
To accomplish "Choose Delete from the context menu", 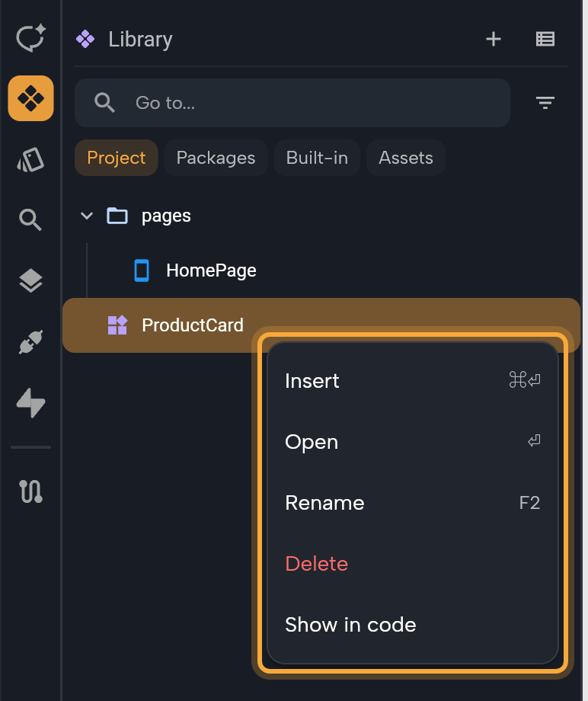I will (x=412, y=564).
